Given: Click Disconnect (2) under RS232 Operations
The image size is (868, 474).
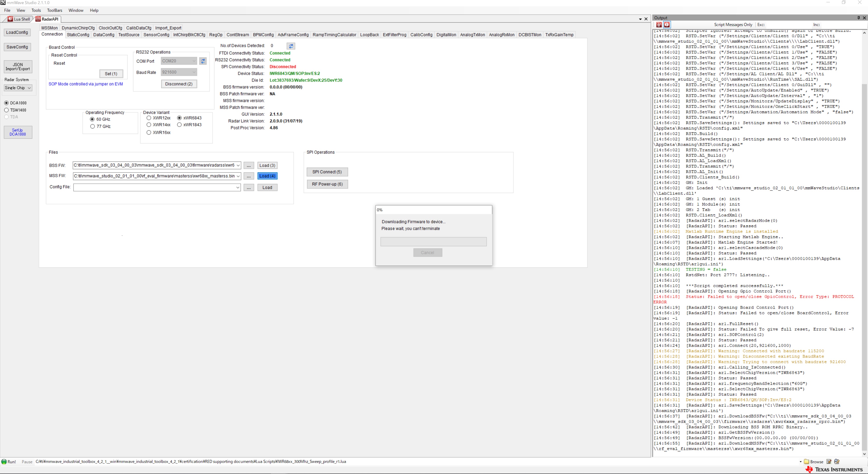Looking at the screenshot, I should [x=179, y=84].
